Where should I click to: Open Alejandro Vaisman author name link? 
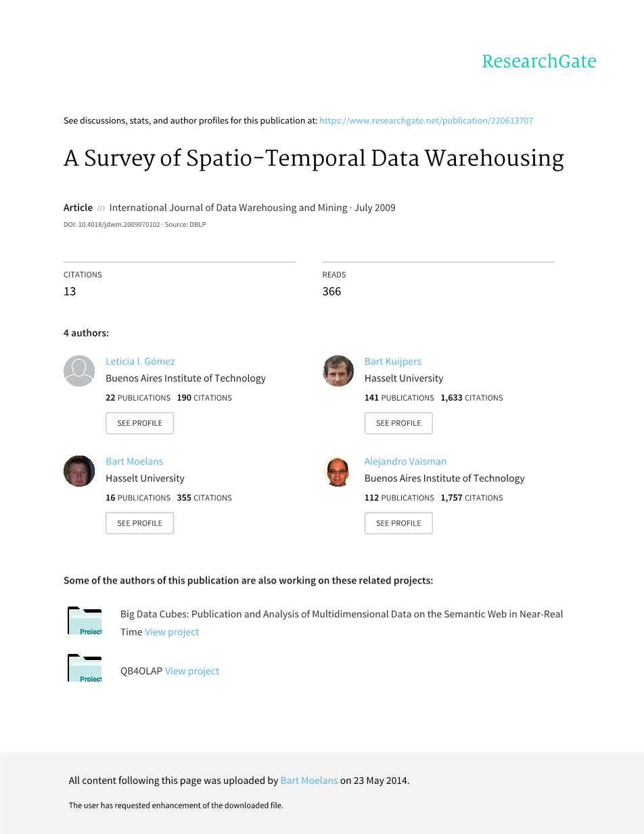[x=405, y=462]
